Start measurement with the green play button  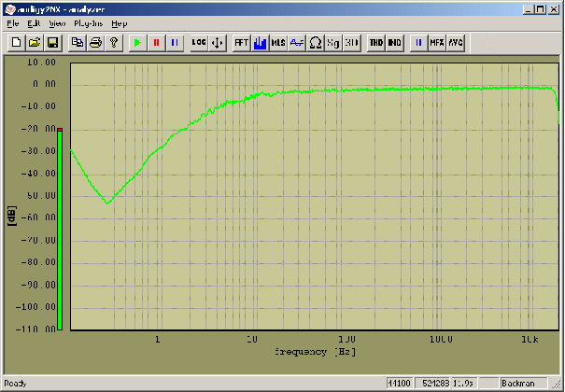(137, 43)
